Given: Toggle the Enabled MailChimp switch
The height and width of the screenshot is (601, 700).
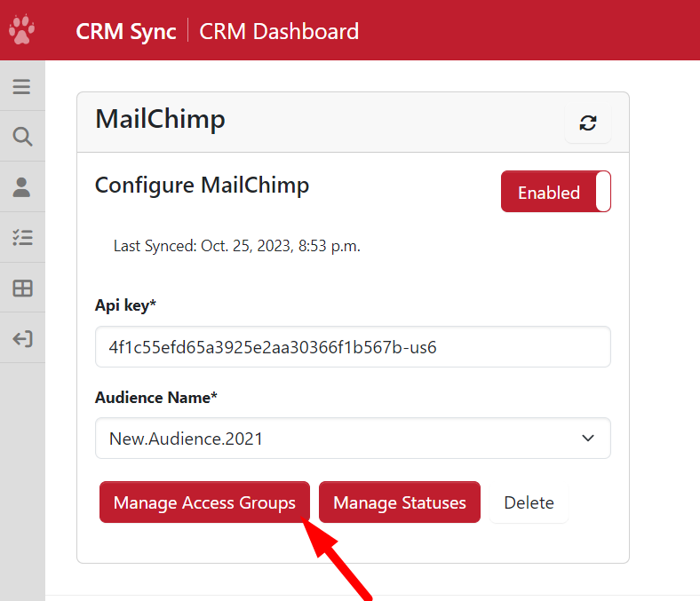Looking at the screenshot, I should coord(556,192).
